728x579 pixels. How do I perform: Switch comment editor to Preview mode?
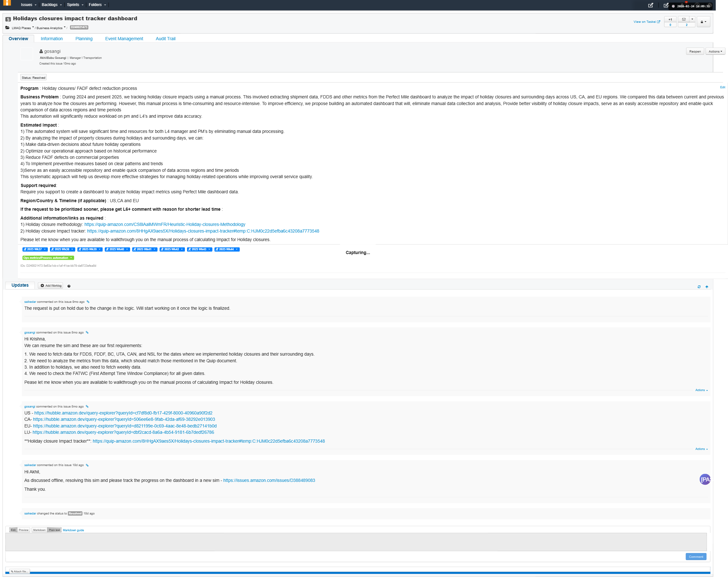24,530
